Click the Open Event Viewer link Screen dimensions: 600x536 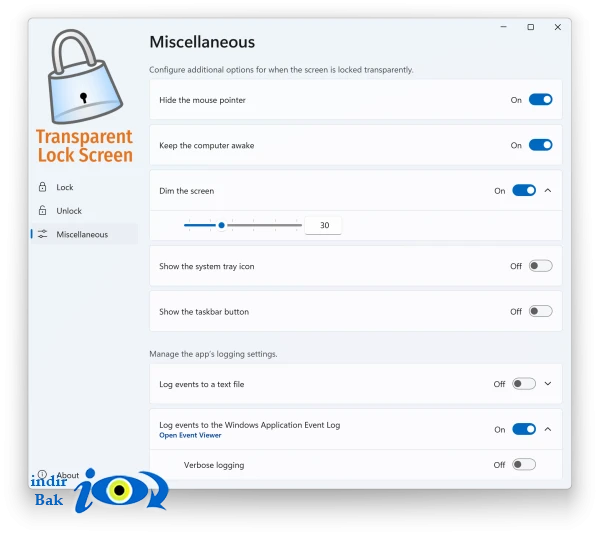[190, 435]
